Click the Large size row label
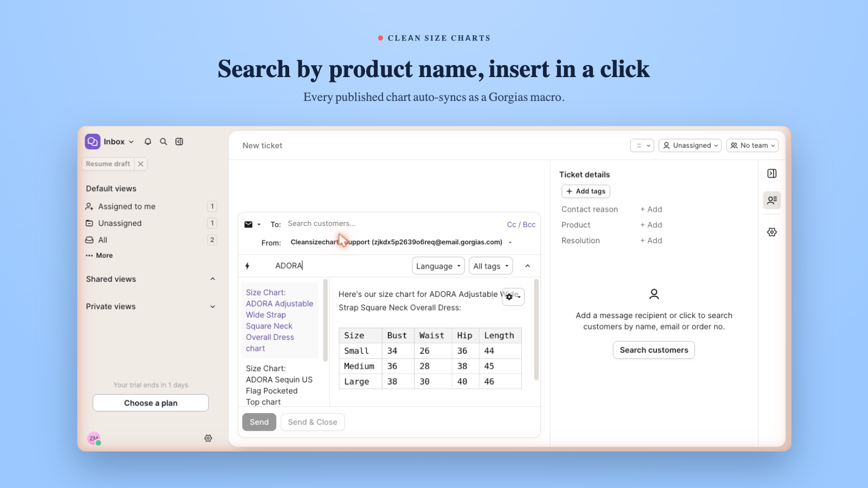Image resolution: width=868 pixels, height=488 pixels. 356,382
